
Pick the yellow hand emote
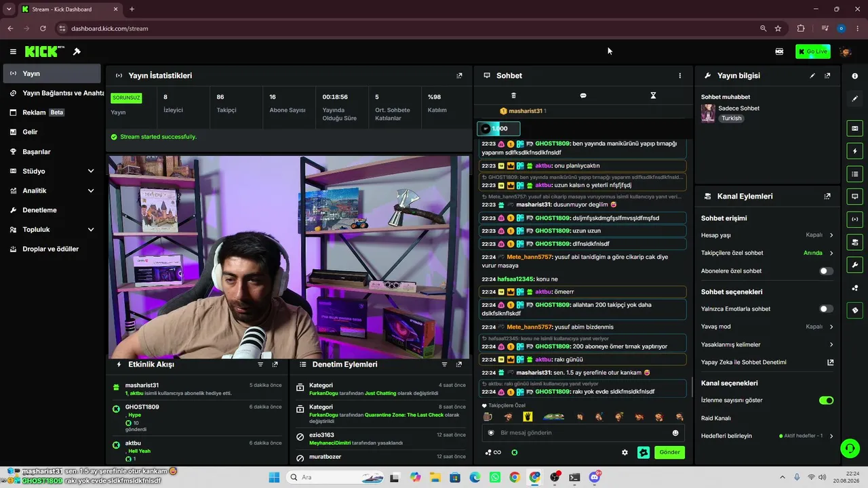click(528, 417)
